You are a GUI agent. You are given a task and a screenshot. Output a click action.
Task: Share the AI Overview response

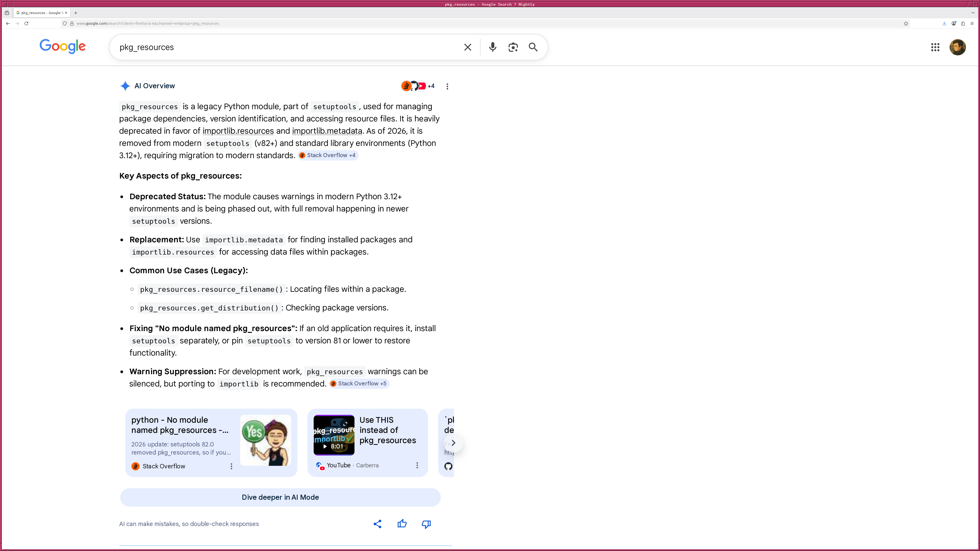point(377,524)
